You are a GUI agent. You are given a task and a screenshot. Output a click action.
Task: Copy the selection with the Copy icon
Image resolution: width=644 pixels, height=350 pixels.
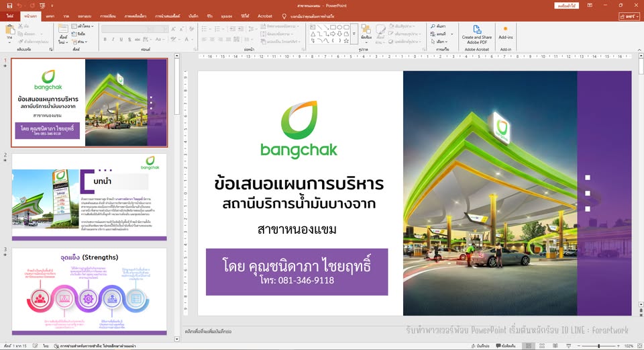[29, 34]
